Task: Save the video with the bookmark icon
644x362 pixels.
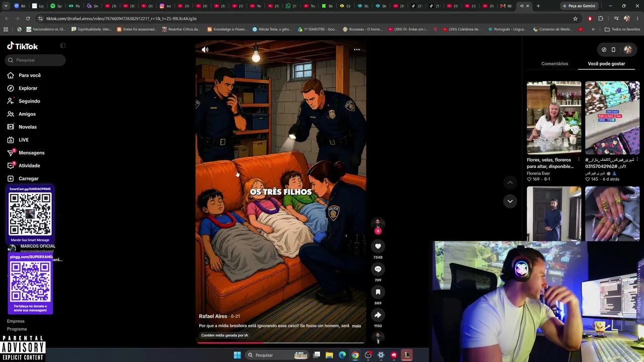Action: 378,292
